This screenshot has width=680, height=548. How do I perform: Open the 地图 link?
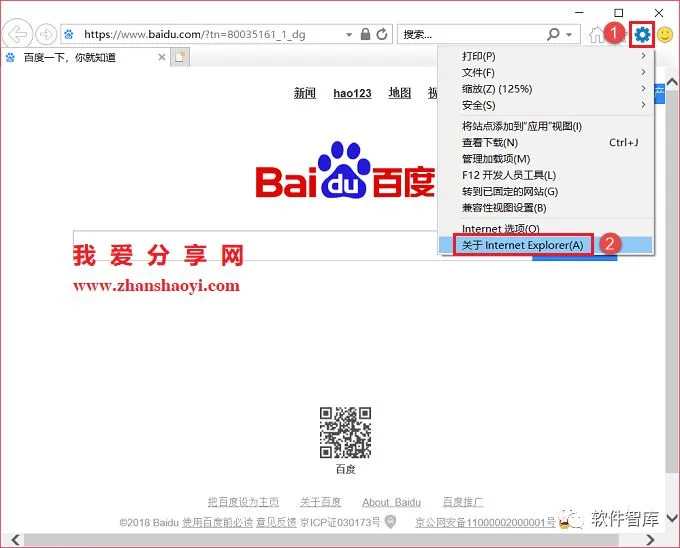tap(399, 93)
